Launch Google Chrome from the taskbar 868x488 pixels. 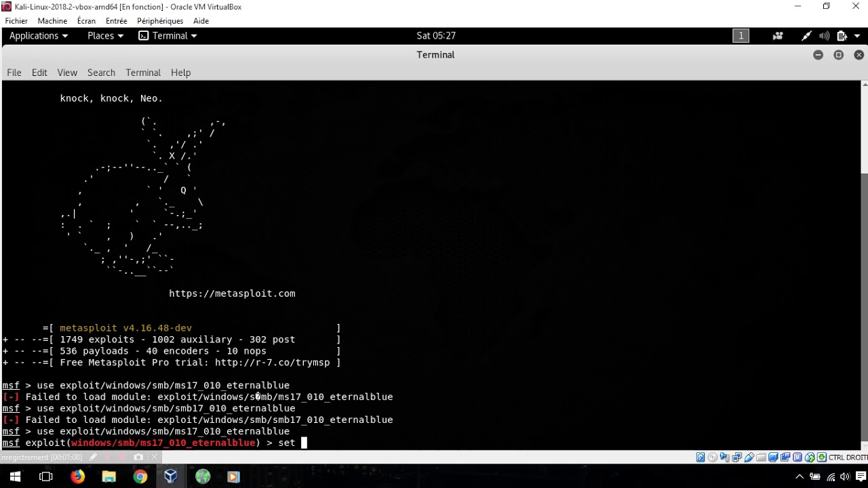point(140,476)
